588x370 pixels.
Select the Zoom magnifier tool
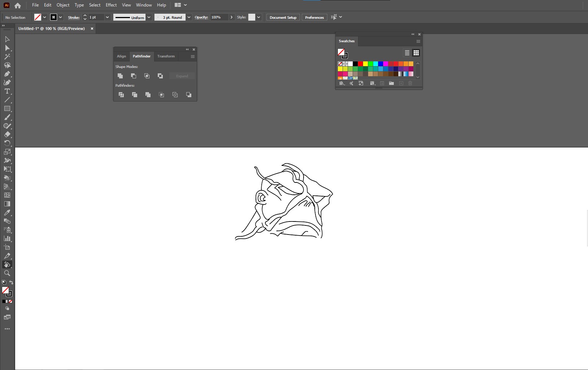point(7,273)
